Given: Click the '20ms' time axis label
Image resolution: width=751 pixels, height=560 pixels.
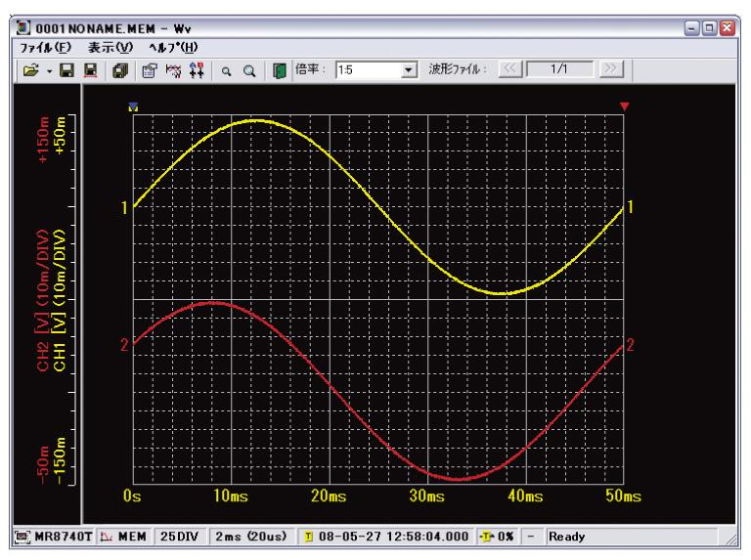Looking at the screenshot, I should point(329,495).
